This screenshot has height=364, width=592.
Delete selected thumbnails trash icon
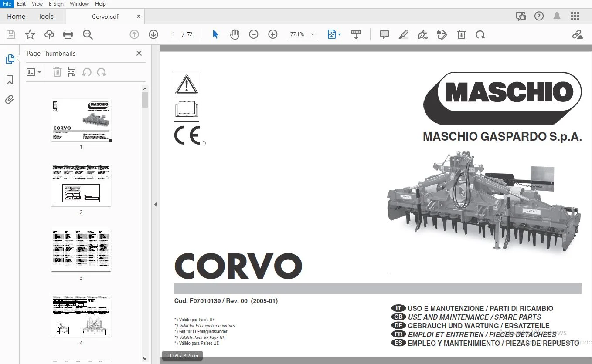pos(57,72)
